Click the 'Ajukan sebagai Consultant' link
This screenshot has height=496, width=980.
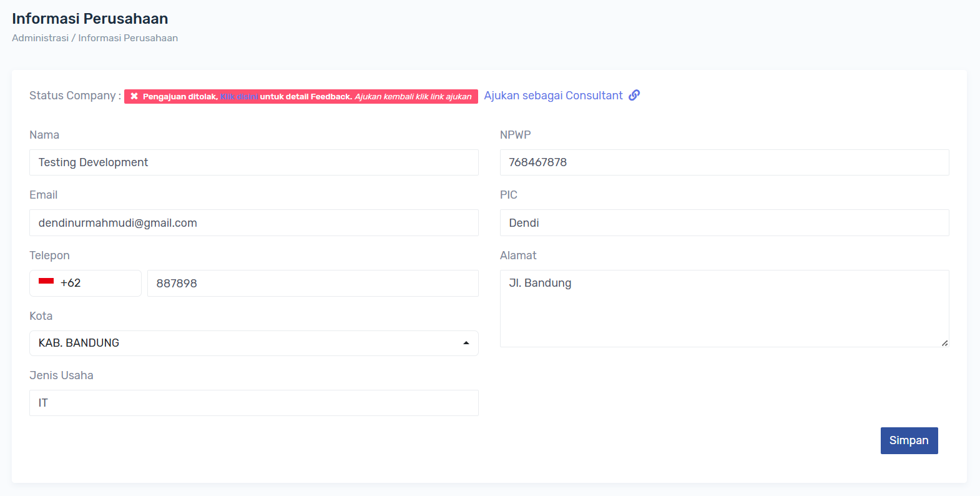[553, 96]
